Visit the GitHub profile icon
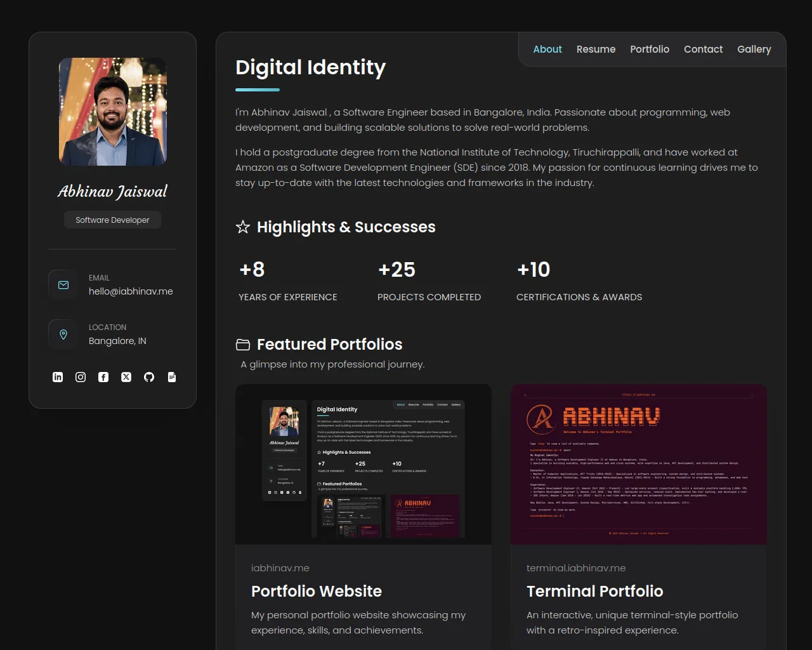The image size is (812, 650). coord(149,377)
